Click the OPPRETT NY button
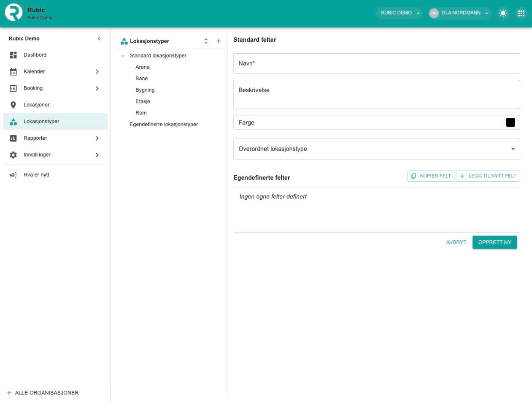The image size is (532, 402). coord(494,242)
